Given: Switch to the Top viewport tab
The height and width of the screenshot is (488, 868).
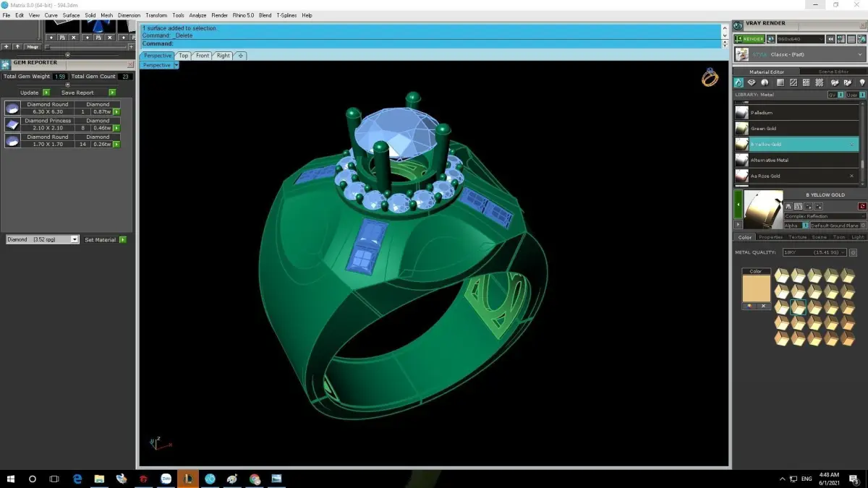Looking at the screenshot, I should [184, 56].
